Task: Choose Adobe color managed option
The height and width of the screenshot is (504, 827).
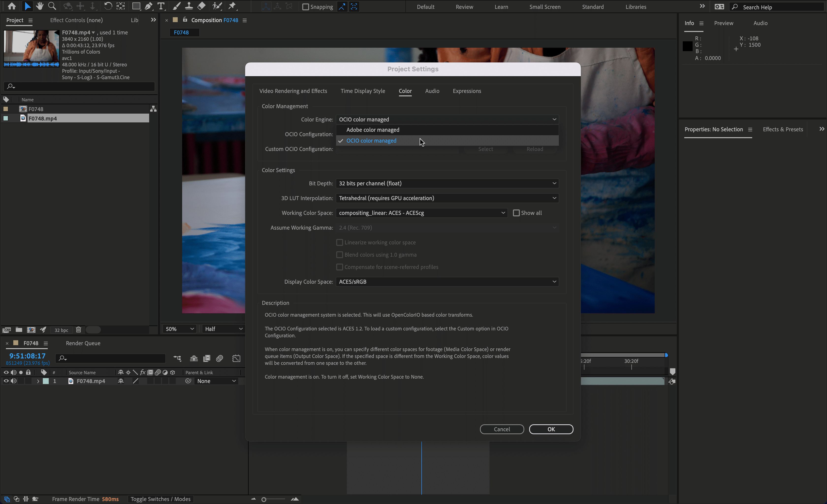Action: pos(373,130)
